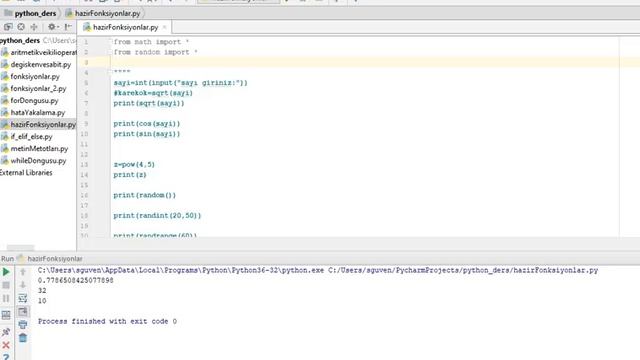This screenshot has height=360, width=640.
Task: Open if_elif_else.py in the project tree
Action: [31, 137]
